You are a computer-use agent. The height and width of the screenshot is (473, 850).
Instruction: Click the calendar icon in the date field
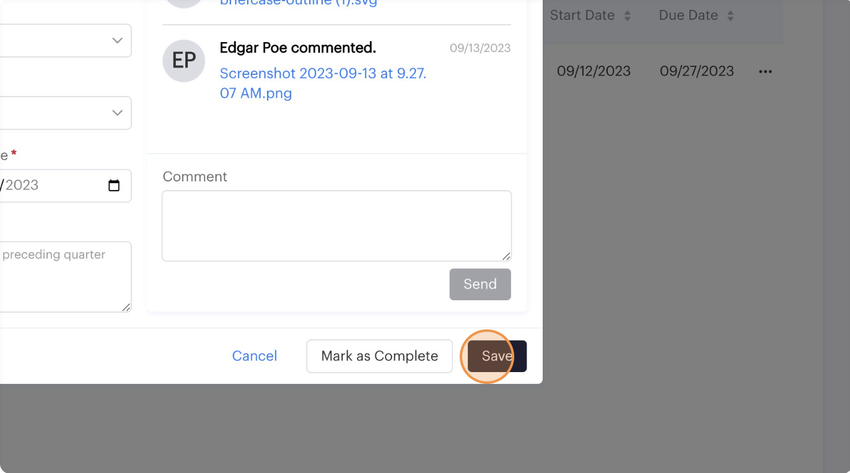[114, 185]
